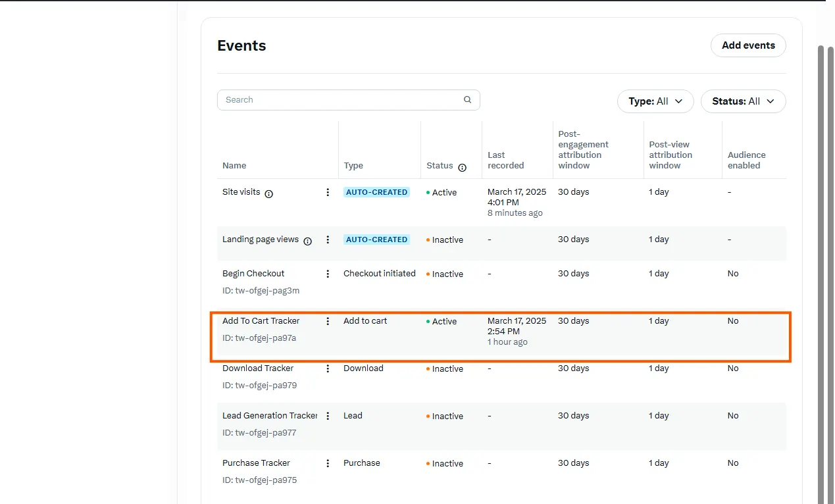This screenshot has width=835, height=504.
Task: Click the Landing page views event name
Action: (261, 239)
